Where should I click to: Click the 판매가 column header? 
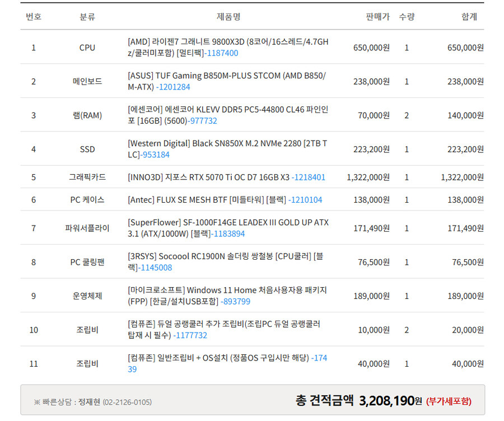pyautogui.click(x=377, y=16)
